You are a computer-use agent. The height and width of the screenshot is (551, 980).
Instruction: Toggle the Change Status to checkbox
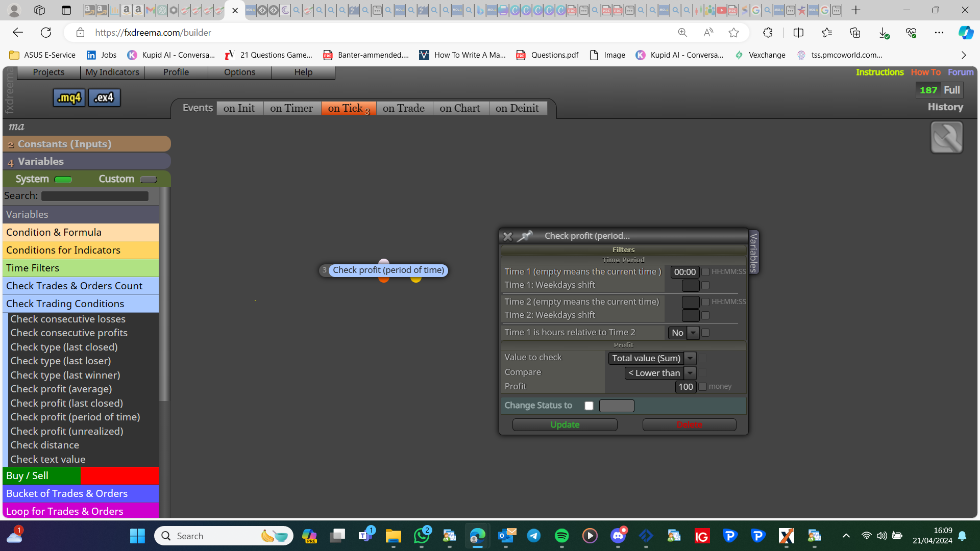coord(589,406)
